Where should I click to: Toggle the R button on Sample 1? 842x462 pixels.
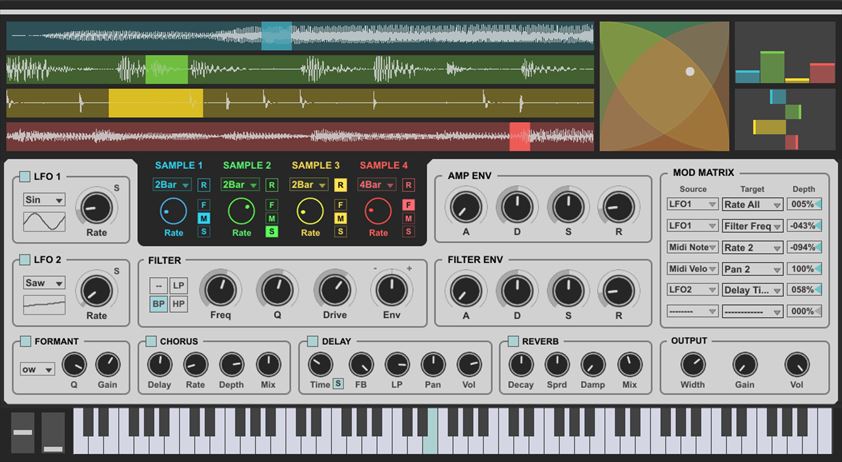204,185
